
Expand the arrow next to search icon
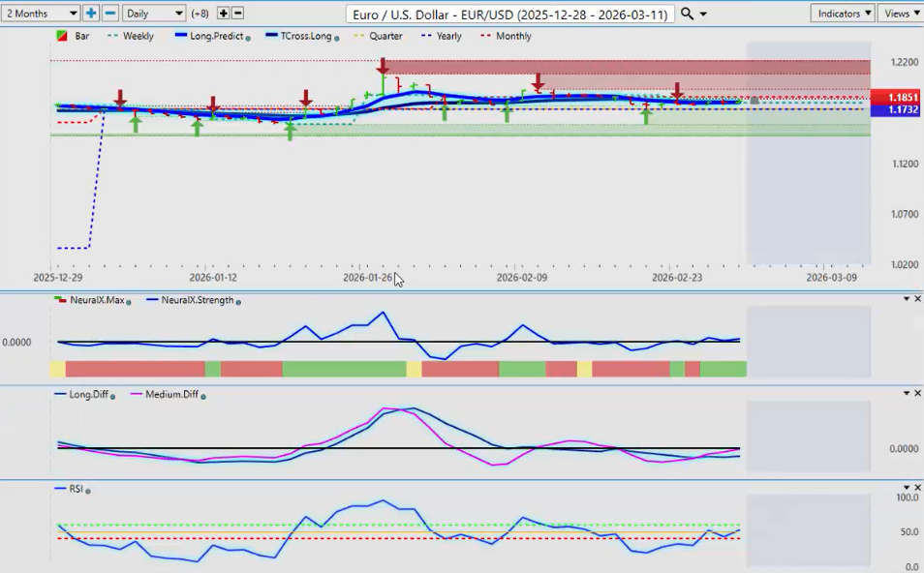(x=703, y=15)
